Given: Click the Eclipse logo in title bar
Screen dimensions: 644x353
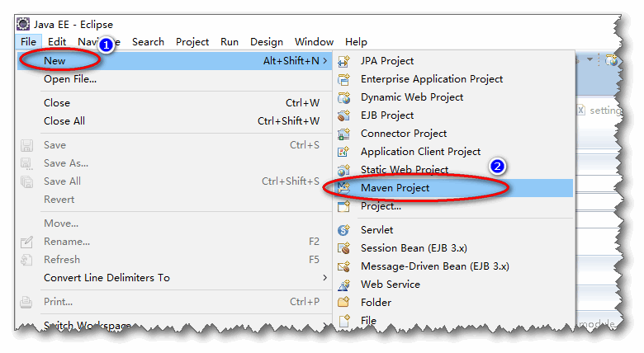Looking at the screenshot, I should tap(23, 24).
